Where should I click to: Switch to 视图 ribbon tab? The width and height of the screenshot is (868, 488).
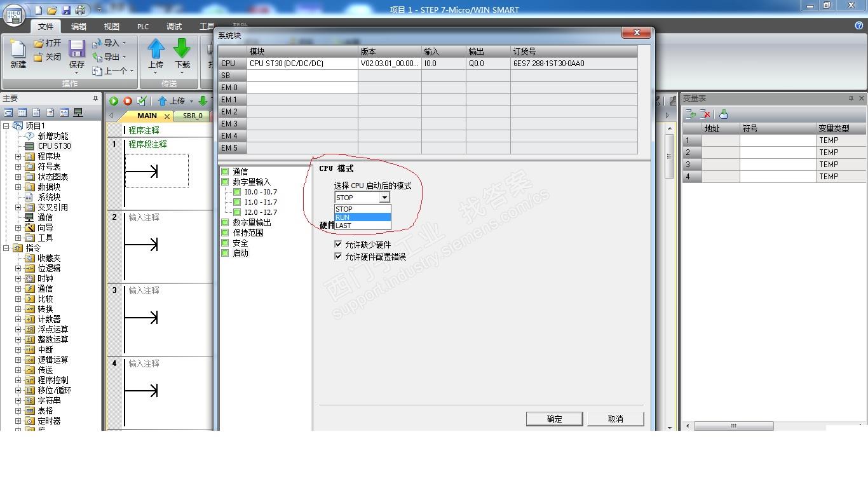(112, 27)
